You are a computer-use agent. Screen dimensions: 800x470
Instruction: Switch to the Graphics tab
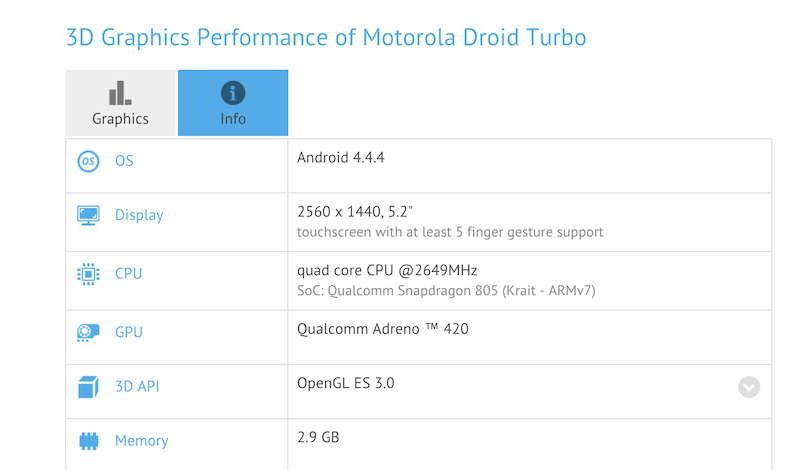pyautogui.click(x=120, y=103)
